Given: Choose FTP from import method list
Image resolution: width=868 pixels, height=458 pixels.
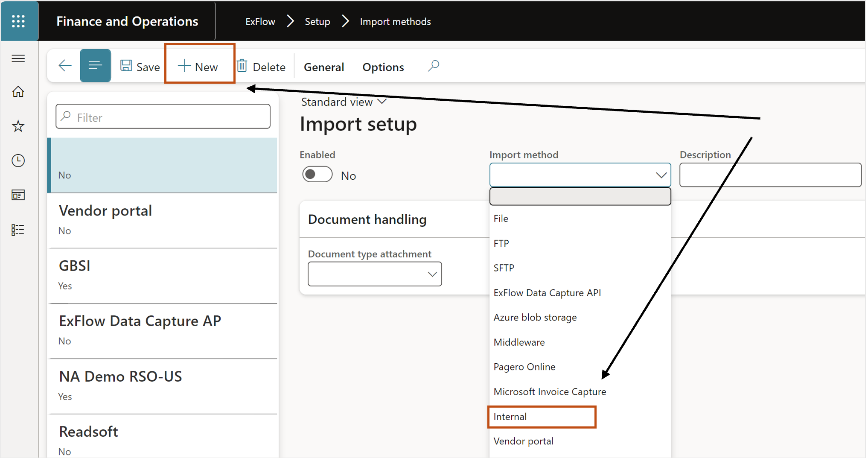Looking at the screenshot, I should pos(580,243).
